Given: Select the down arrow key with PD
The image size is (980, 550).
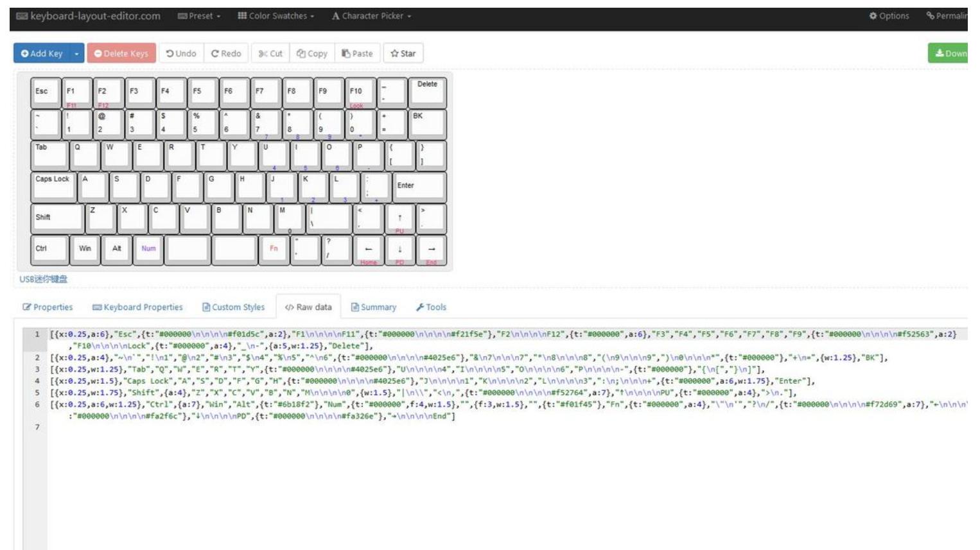Looking at the screenshot, I should [399, 250].
